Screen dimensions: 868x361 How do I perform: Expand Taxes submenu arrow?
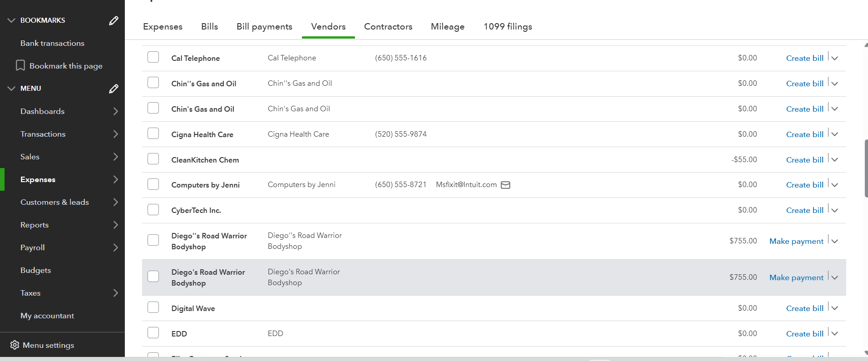(115, 293)
